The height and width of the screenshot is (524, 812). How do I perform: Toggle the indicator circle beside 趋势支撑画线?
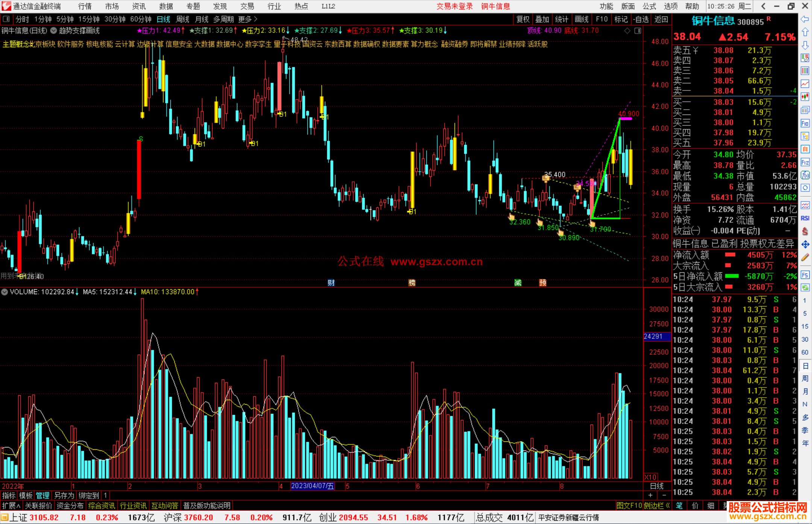click(x=54, y=31)
